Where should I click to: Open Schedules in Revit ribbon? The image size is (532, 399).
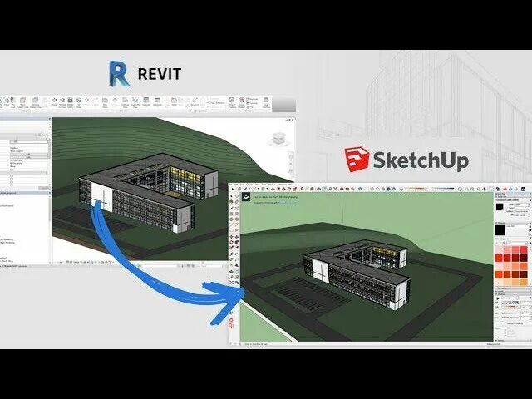(157, 100)
